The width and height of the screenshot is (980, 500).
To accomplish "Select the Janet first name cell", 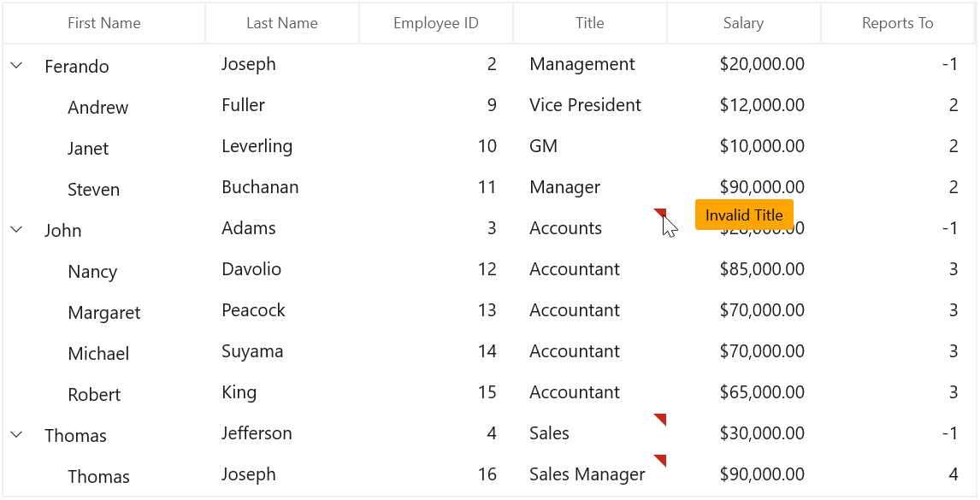I will [103, 147].
